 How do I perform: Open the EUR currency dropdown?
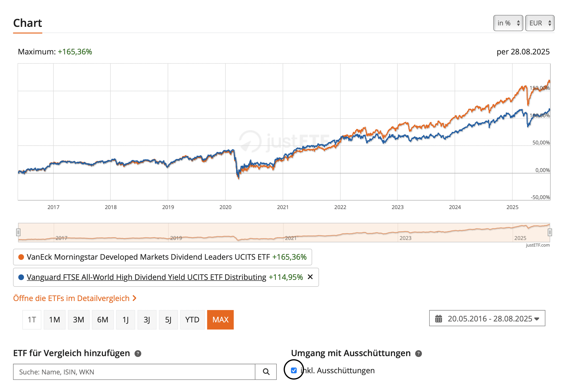[x=539, y=23]
